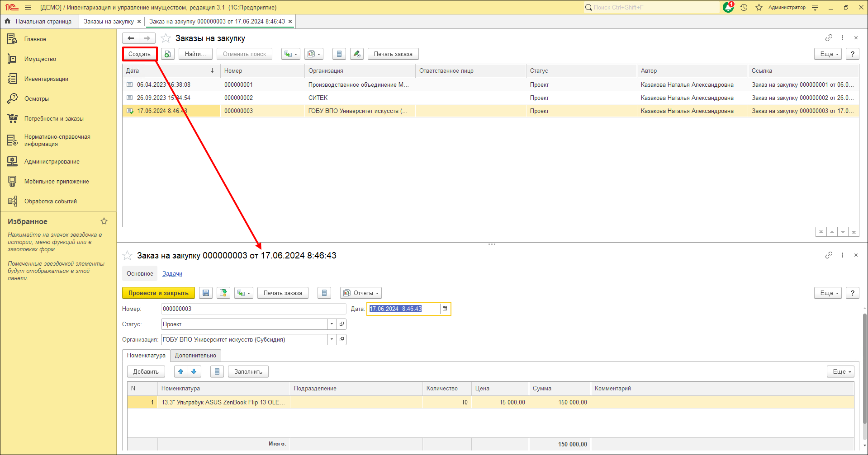Open the Еще menu of Номенклатура table
Screen dimensions: 868x455
[x=841, y=371]
